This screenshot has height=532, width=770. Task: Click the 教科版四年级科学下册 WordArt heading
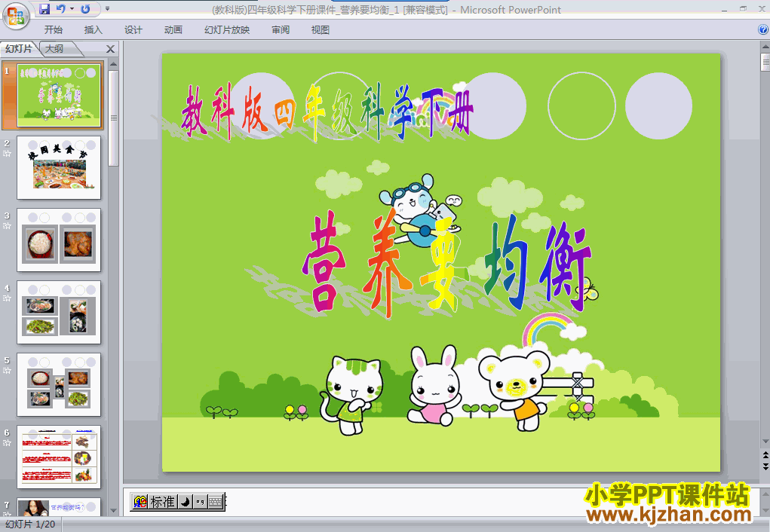pyautogui.click(x=327, y=113)
